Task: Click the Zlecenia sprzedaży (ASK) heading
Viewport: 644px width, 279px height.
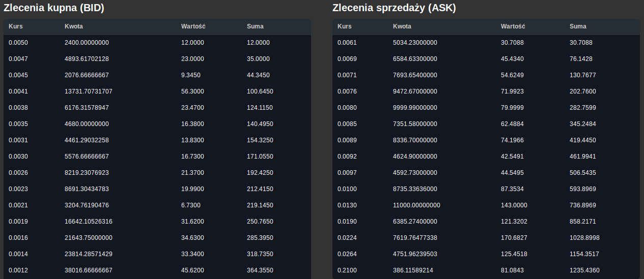Action: [394, 8]
